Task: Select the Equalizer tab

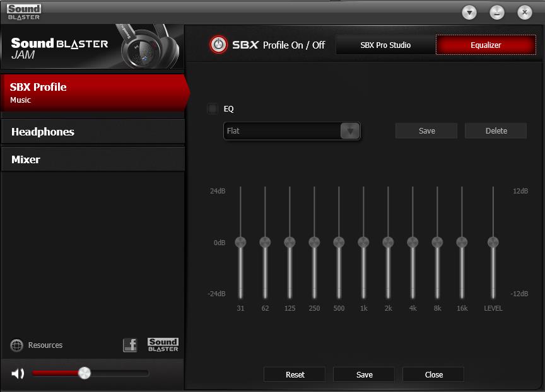Action: (486, 45)
